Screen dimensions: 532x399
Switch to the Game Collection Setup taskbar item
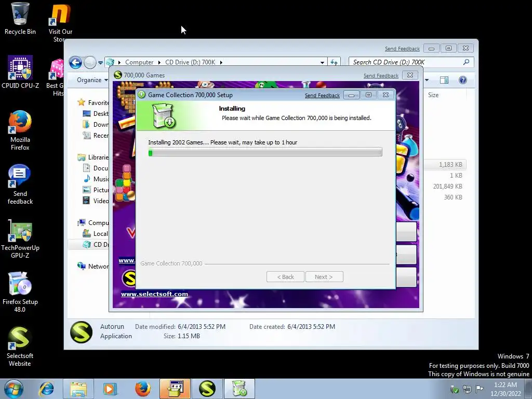[x=240, y=389]
